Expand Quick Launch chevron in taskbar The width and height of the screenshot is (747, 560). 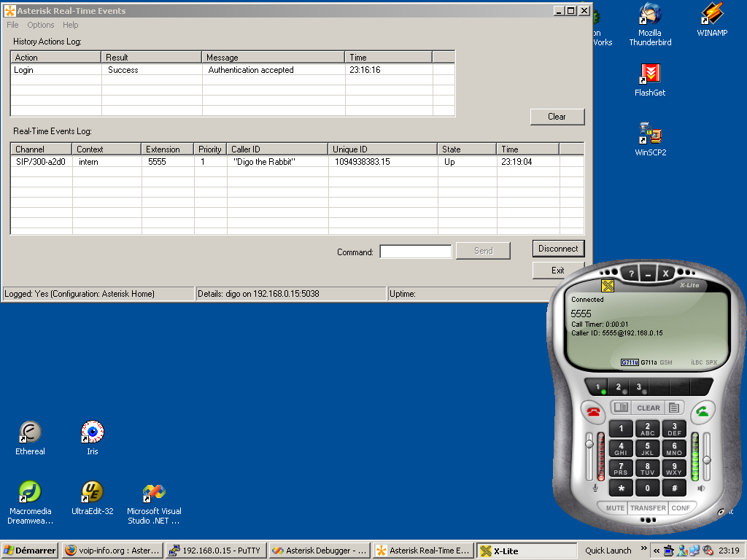click(x=644, y=549)
